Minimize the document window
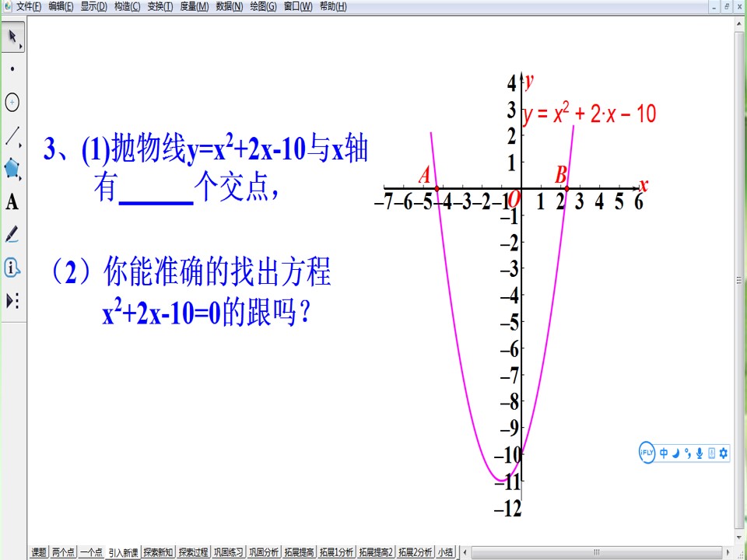This screenshot has height=560, width=747. 714,7
